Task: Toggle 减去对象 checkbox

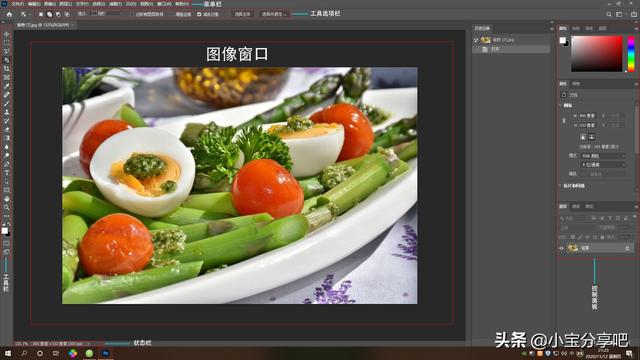Action: (199, 14)
